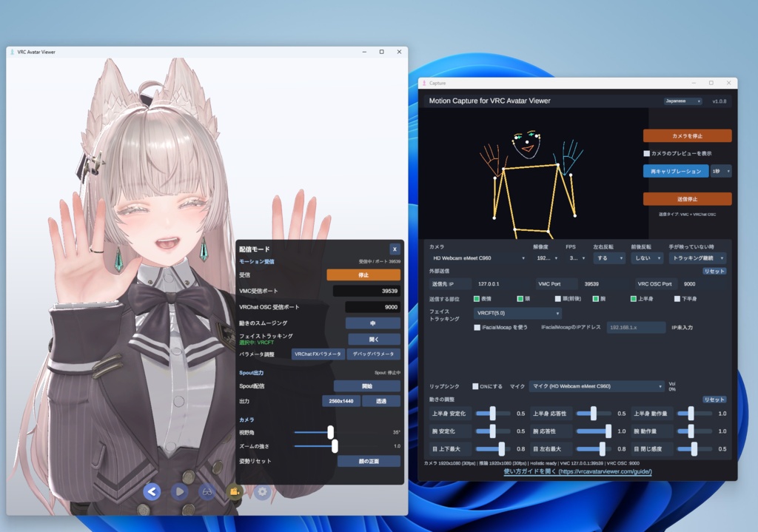
Task: Click the カメラを停止 button
Action: click(687, 136)
